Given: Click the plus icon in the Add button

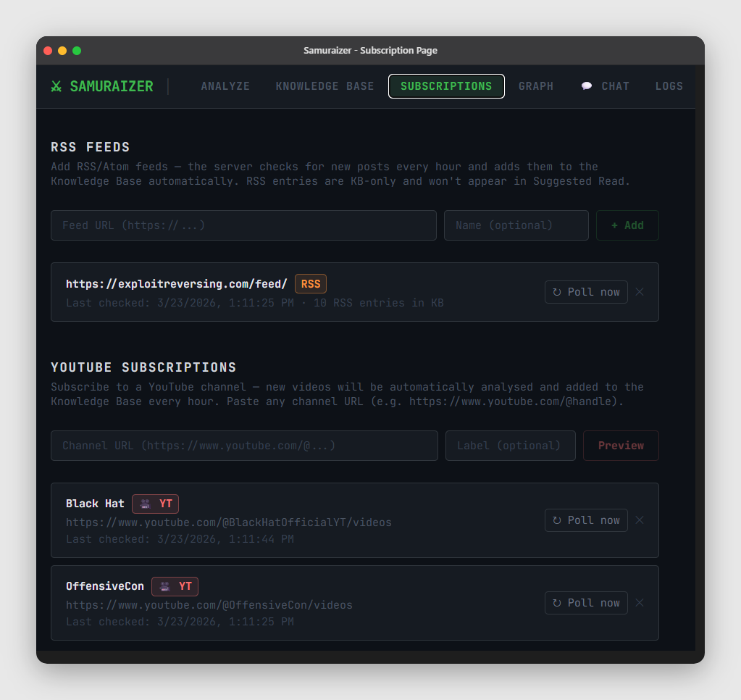Looking at the screenshot, I should click(x=614, y=225).
